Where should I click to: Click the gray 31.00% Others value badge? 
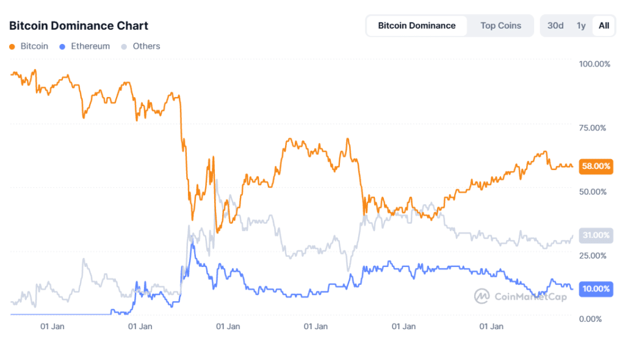click(595, 235)
